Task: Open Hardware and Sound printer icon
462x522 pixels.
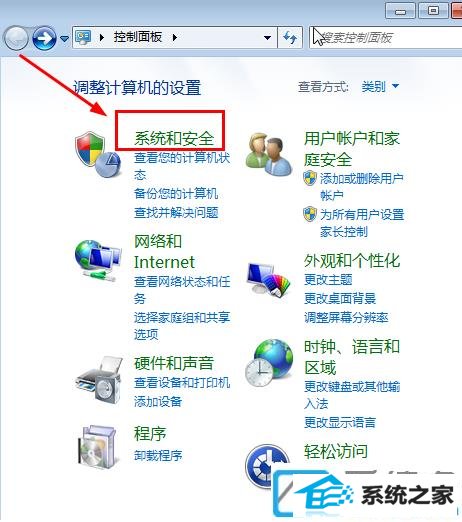Action: [99, 380]
